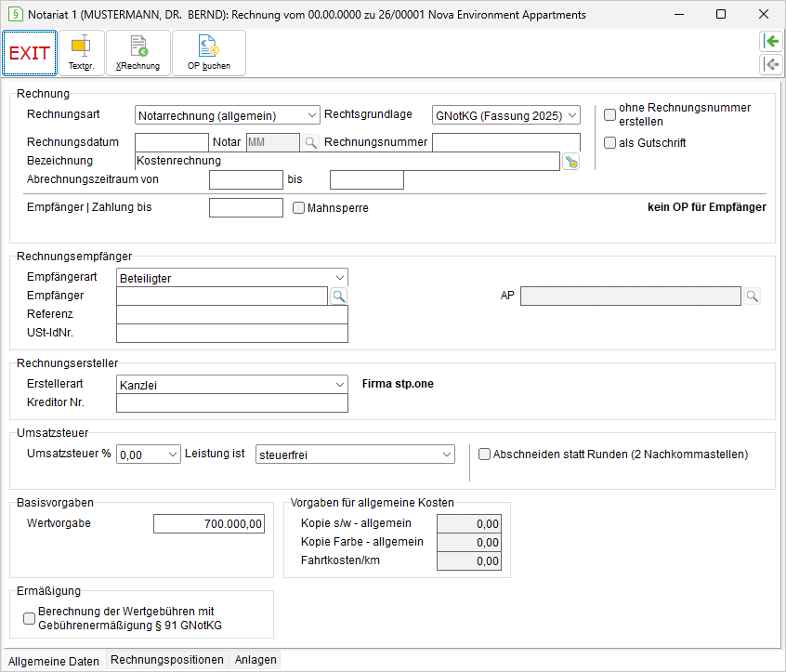The height and width of the screenshot is (672, 786).
Task: Expand the Leistung ist dropdown
Action: (356, 455)
